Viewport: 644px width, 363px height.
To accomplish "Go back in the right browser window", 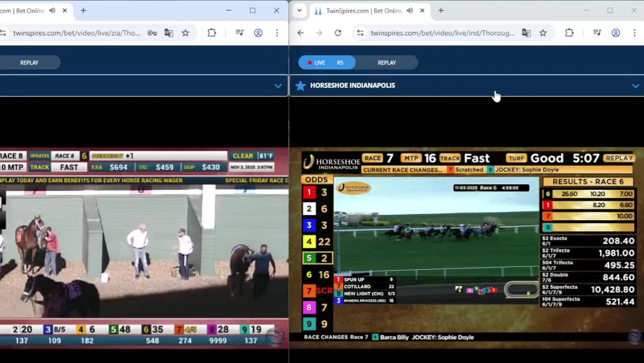I will pyautogui.click(x=300, y=33).
